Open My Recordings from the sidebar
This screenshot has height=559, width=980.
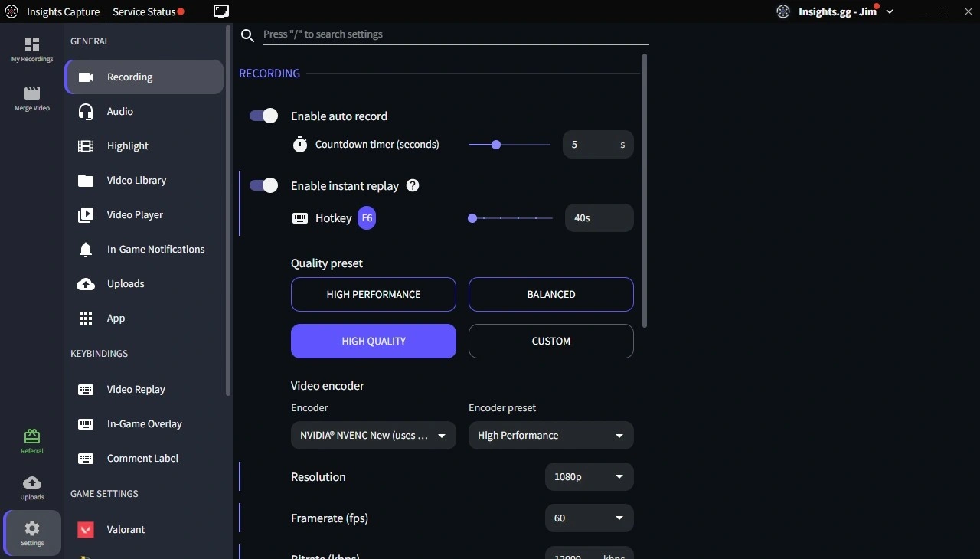[x=31, y=50]
